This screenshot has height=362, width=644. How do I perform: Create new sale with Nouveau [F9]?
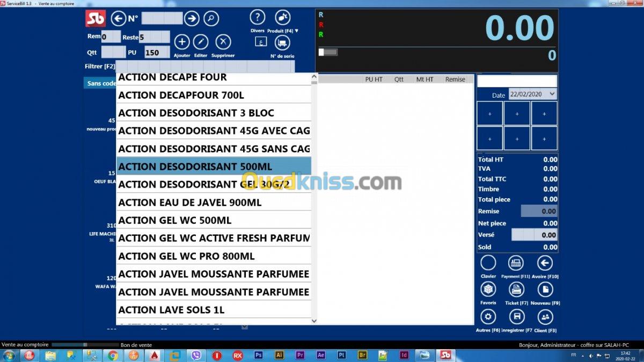(x=545, y=289)
